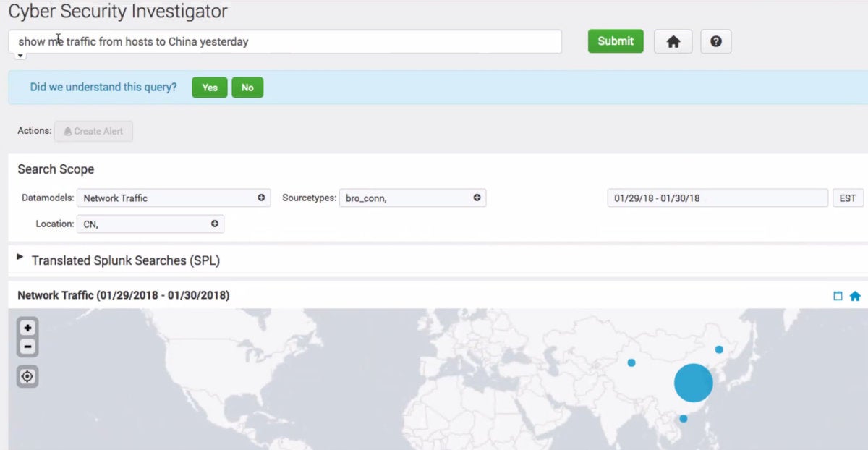Screen dimensions: 868x450
Task: Click the Create Alert button
Action: [93, 131]
